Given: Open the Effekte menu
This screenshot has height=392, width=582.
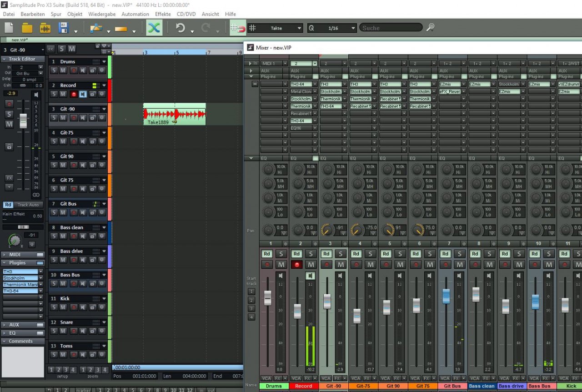Looking at the screenshot, I should [x=163, y=14].
